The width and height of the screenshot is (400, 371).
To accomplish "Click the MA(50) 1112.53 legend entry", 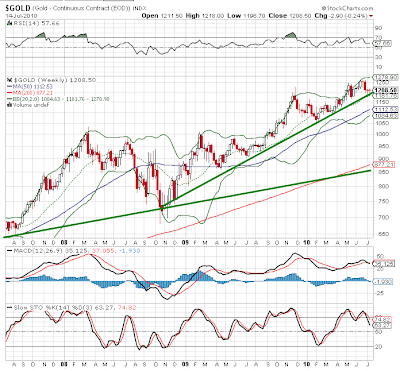I will point(34,87).
